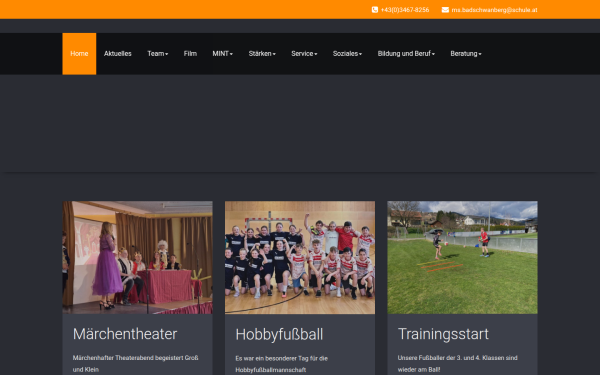
Task: Click the phone icon in the top bar
Action: pos(375,10)
